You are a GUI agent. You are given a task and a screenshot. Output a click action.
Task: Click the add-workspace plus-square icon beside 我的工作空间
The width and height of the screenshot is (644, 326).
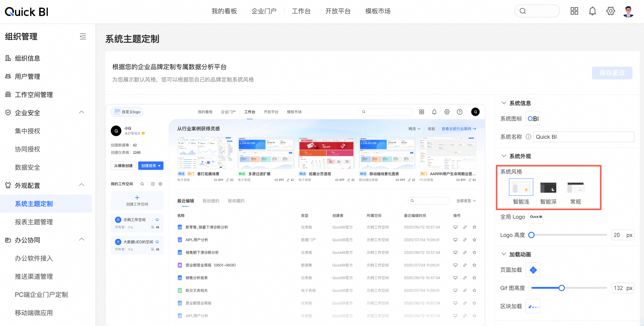[x=153, y=184]
